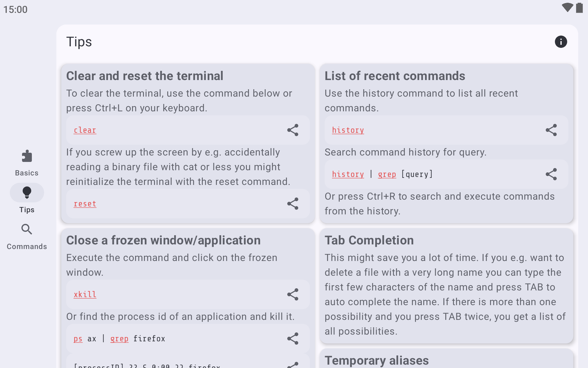Open the standalone history command link
Screen dimensions: 588x368
pyautogui.click(x=348, y=130)
